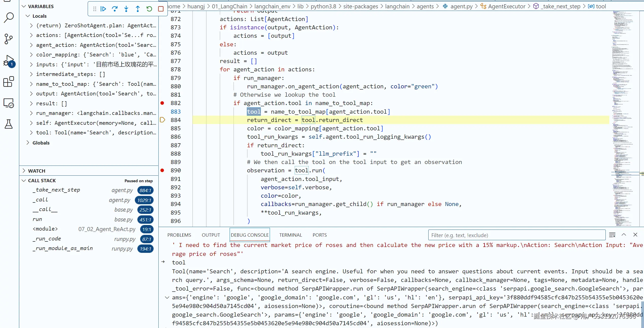
Task: Click the debug console filter field
Action: pyautogui.click(x=517, y=235)
